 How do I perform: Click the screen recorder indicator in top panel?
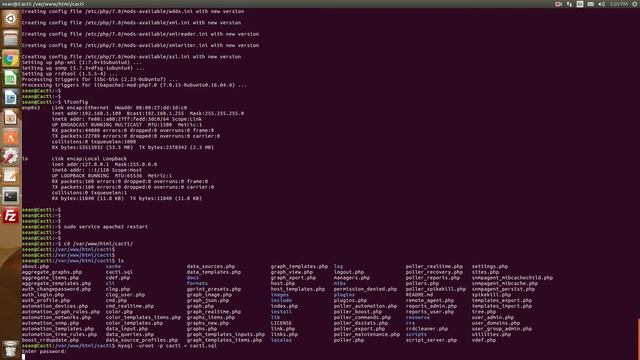pos(558,4)
